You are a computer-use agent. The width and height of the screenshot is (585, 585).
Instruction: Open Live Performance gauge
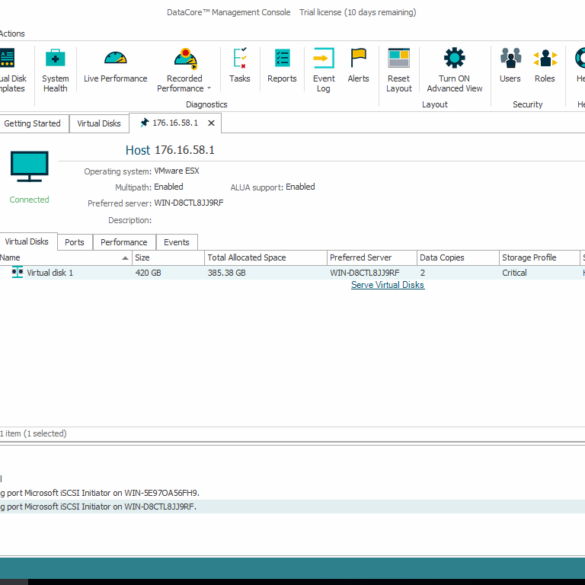(x=115, y=66)
